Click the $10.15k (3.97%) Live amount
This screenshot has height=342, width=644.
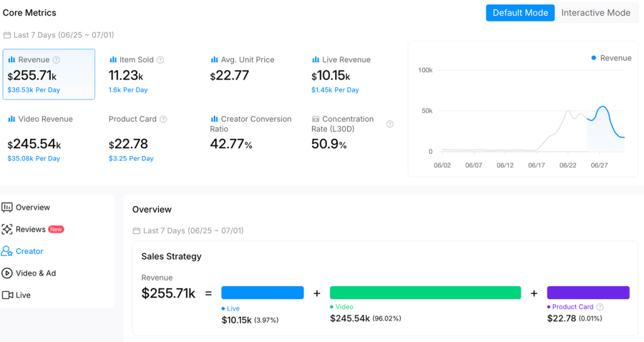(250, 320)
